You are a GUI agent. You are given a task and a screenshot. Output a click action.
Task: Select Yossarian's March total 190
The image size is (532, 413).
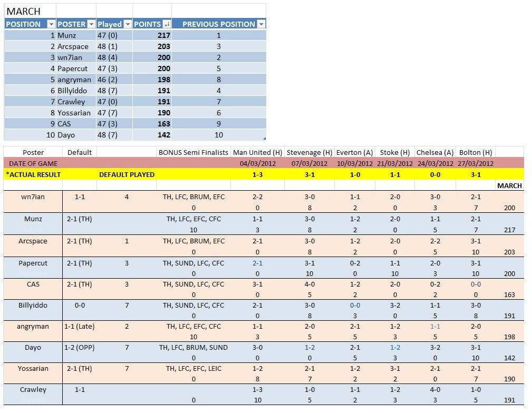pos(509,379)
